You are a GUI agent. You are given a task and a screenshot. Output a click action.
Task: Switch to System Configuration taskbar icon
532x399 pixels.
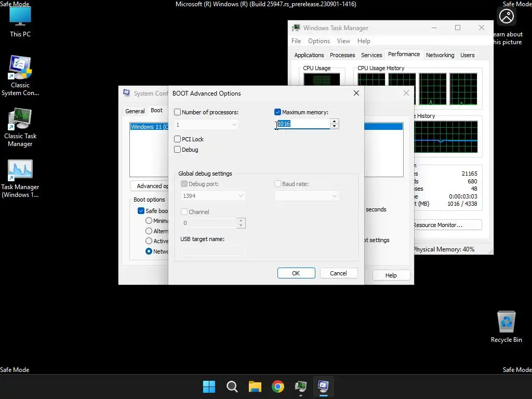point(323,387)
